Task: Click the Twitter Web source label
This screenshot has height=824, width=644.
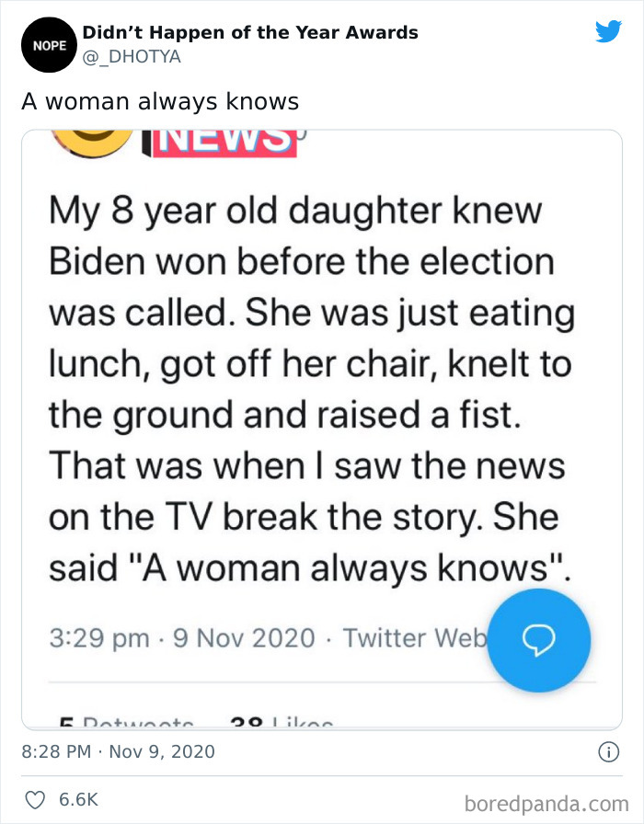Action: pyautogui.click(x=416, y=638)
